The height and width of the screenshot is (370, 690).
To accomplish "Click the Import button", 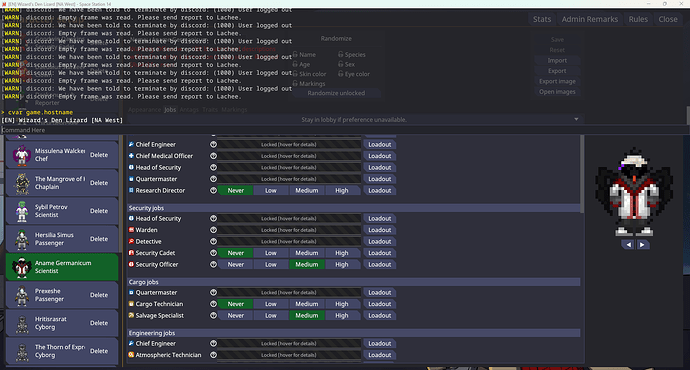I will click(557, 60).
